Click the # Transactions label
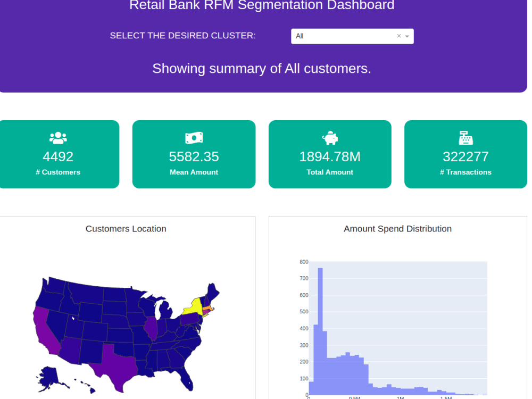This screenshot has width=532, height=399. (465, 172)
